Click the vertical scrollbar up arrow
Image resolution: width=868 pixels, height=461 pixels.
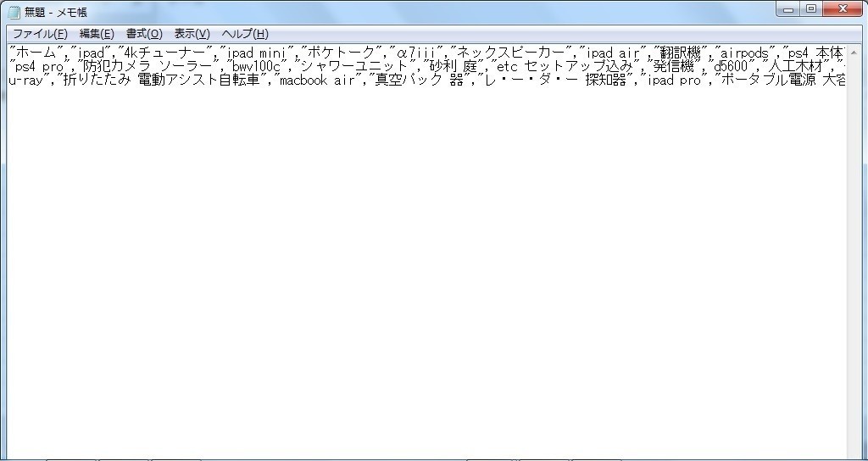click(x=854, y=53)
